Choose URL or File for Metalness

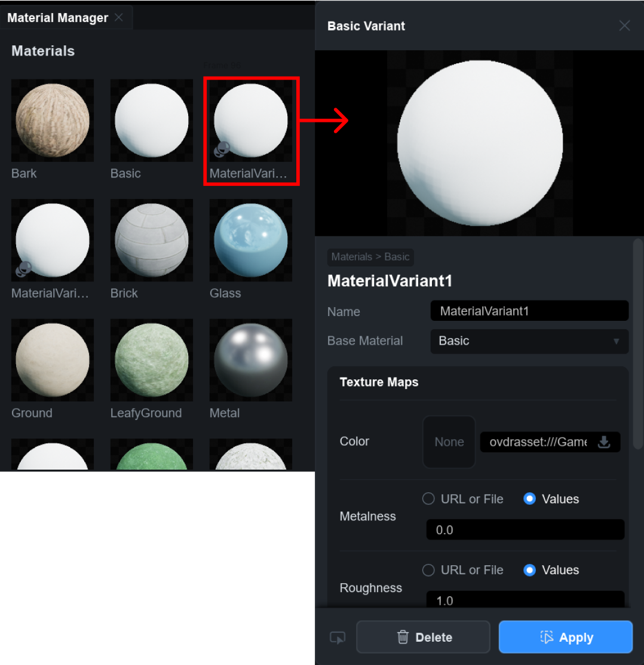point(428,499)
